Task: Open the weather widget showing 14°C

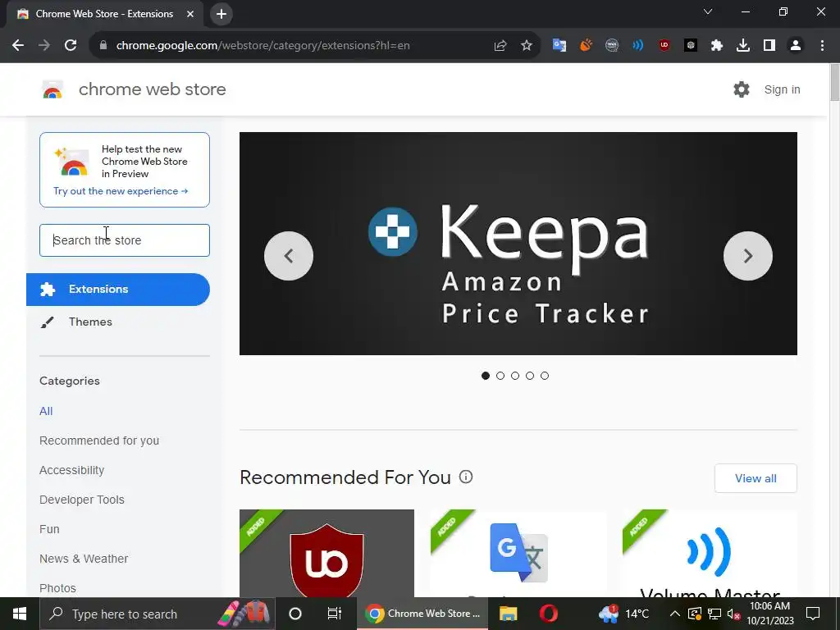Action: [x=623, y=614]
